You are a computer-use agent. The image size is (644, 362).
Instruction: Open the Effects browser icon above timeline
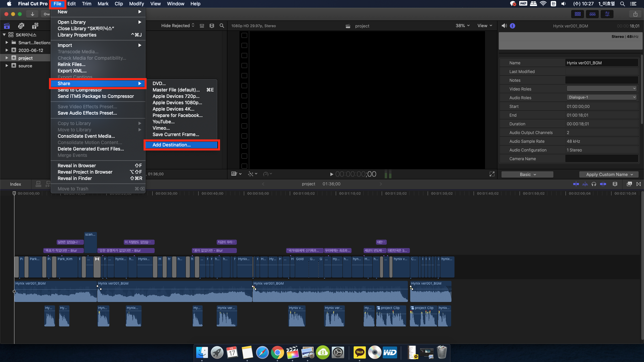click(x=629, y=184)
